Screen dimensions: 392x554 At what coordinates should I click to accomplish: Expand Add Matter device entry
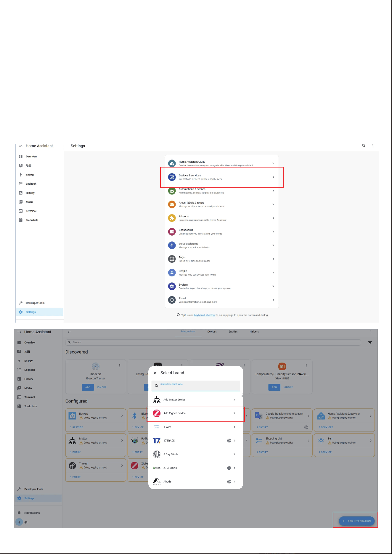pos(196,400)
